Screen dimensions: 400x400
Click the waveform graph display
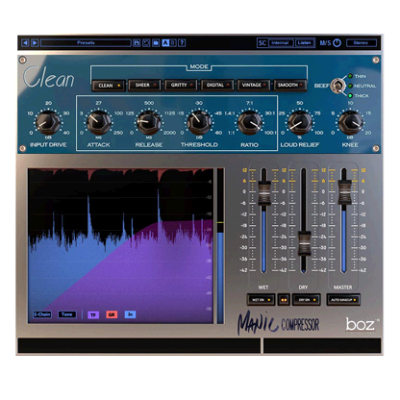pos(121,246)
